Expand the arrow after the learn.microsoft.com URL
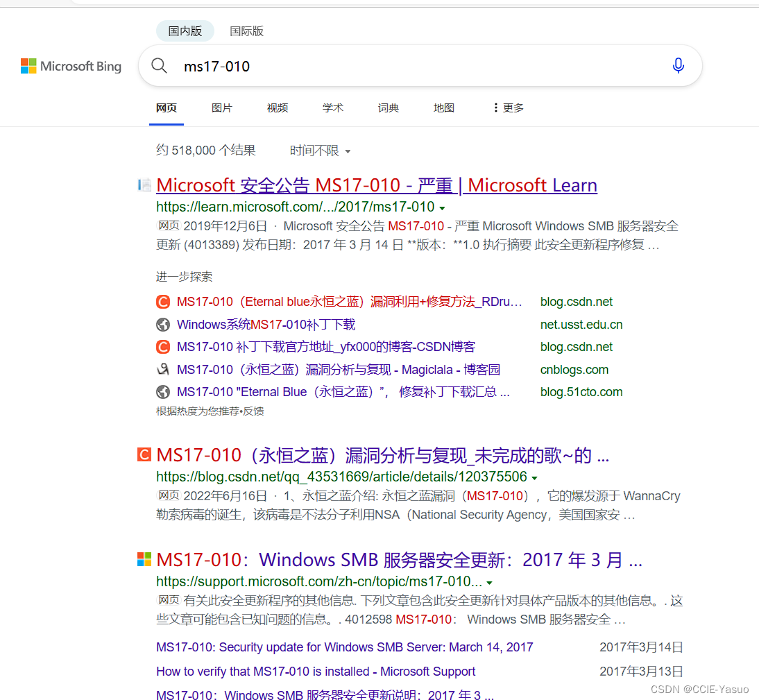 coord(442,208)
